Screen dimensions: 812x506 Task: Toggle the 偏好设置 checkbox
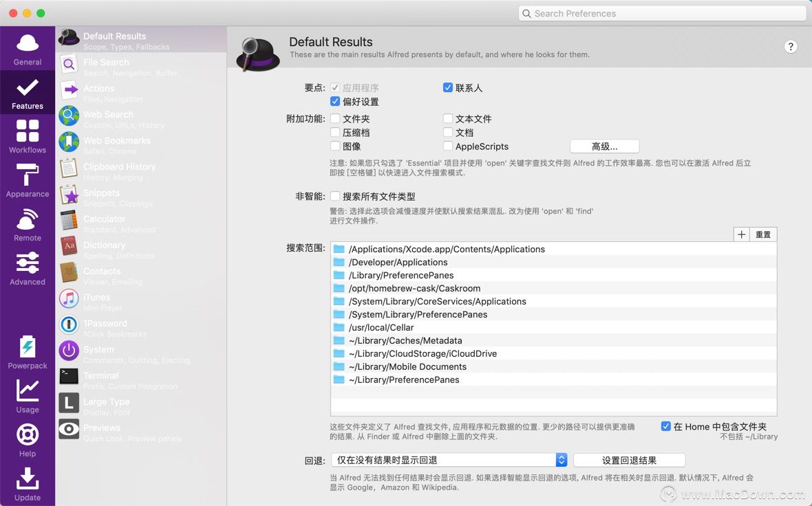coord(335,102)
